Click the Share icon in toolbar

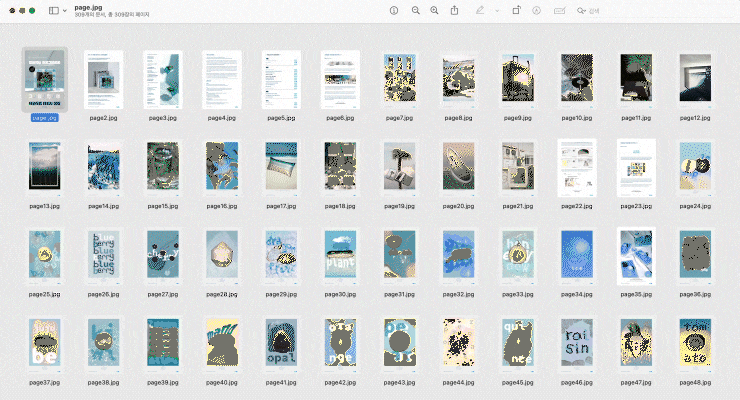click(x=455, y=10)
